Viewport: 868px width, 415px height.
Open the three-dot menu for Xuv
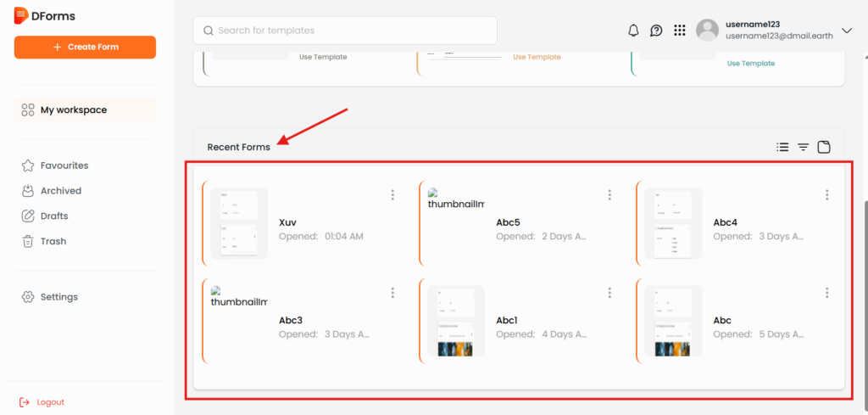click(392, 195)
